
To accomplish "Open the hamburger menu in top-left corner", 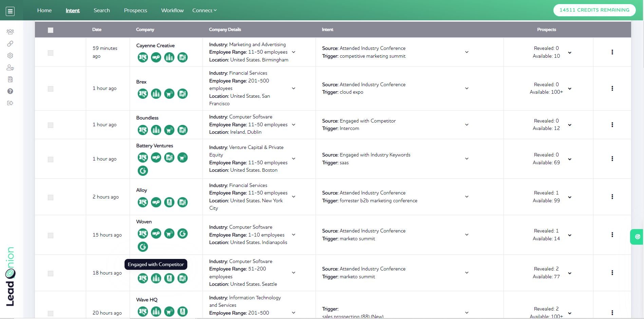I will (10, 11).
